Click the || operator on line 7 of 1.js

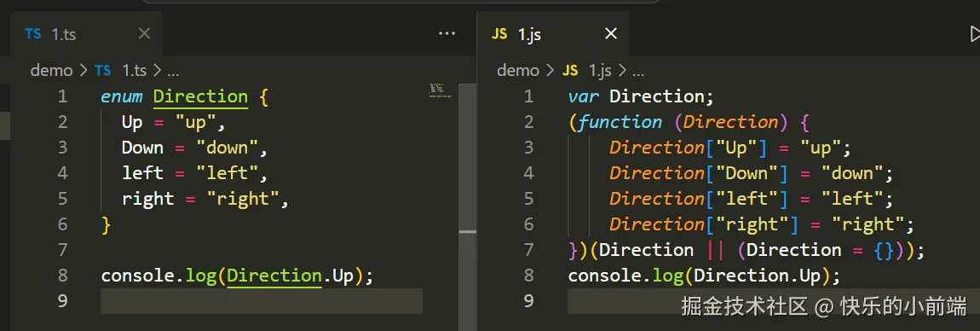click(715, 250)
